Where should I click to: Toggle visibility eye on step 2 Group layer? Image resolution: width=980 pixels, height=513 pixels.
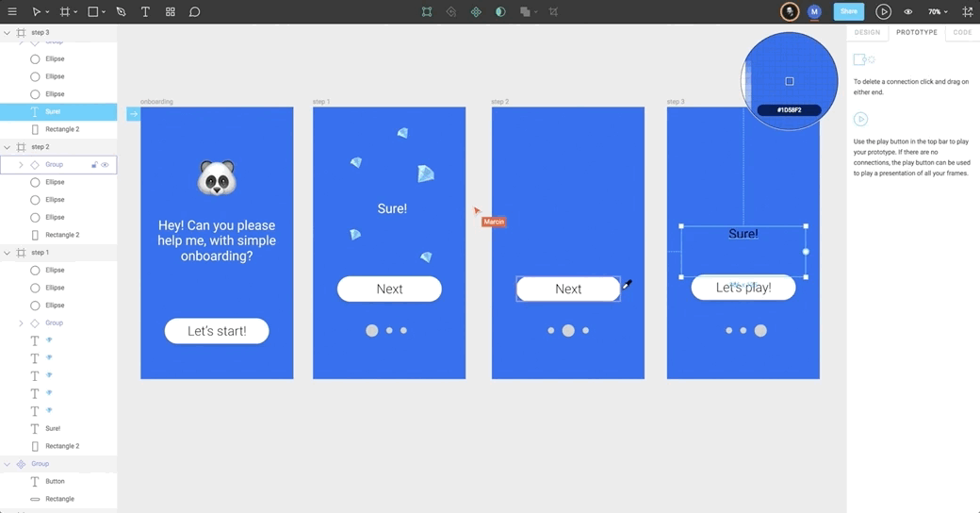click(105, 164)
